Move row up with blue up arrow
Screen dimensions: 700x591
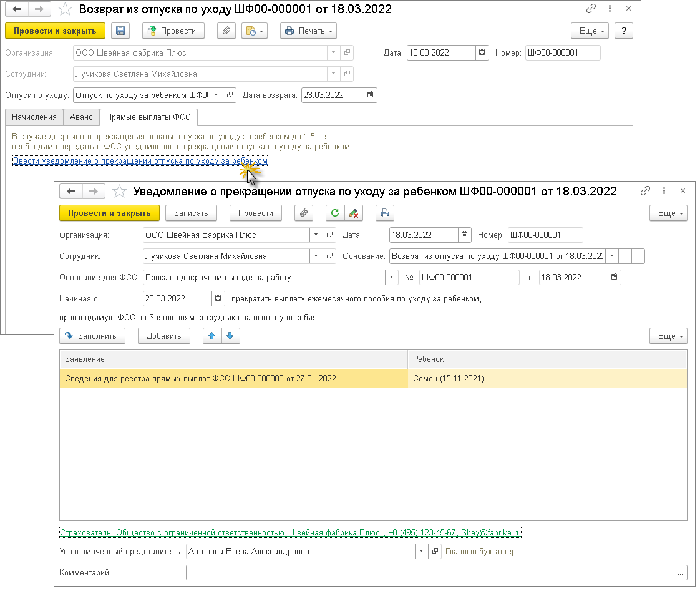coord(212,336)
